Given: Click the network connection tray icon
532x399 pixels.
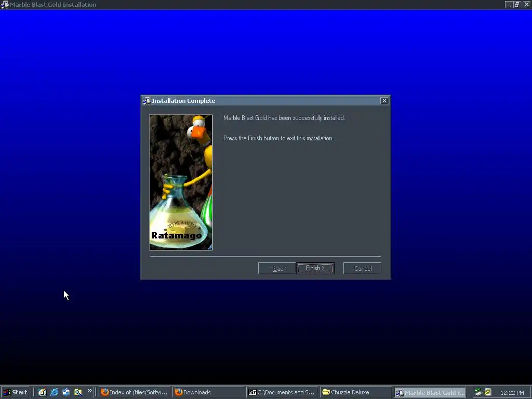Looking at the screenshot, I should [x=478, y=392].
